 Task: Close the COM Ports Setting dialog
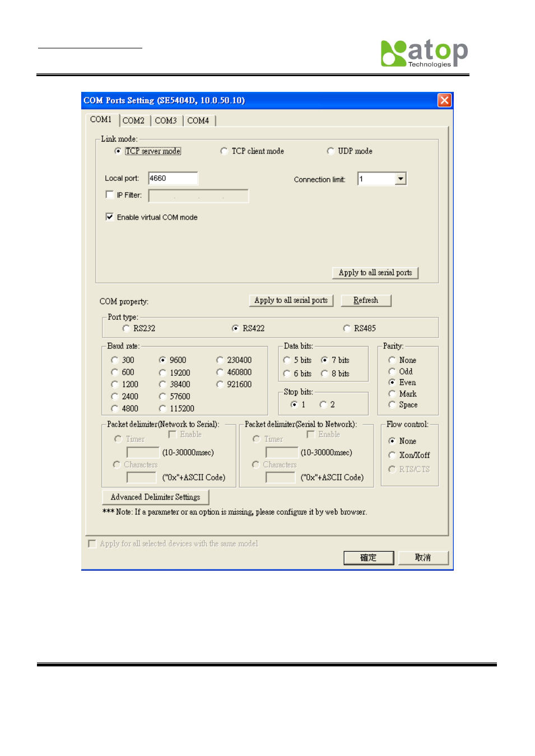444,100
